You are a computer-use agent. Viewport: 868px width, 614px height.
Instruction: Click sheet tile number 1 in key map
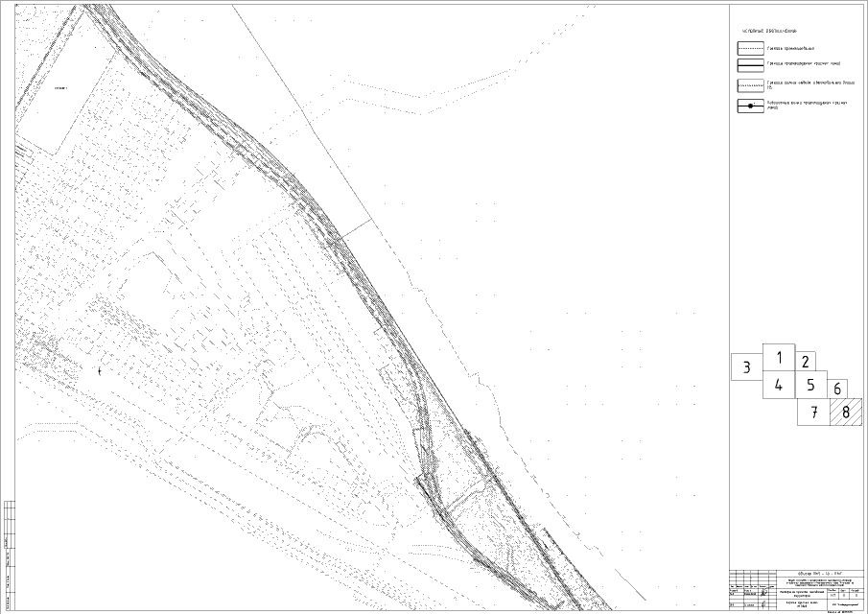point(780,359)
